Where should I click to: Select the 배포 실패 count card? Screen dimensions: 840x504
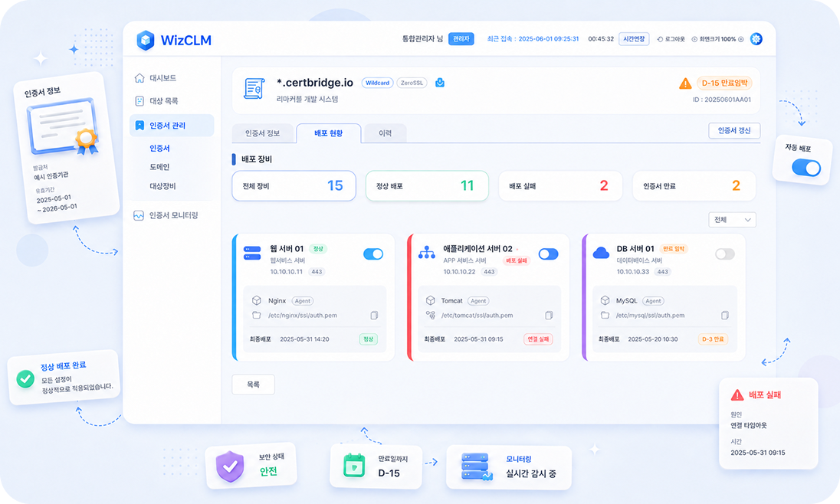[560, 186]
